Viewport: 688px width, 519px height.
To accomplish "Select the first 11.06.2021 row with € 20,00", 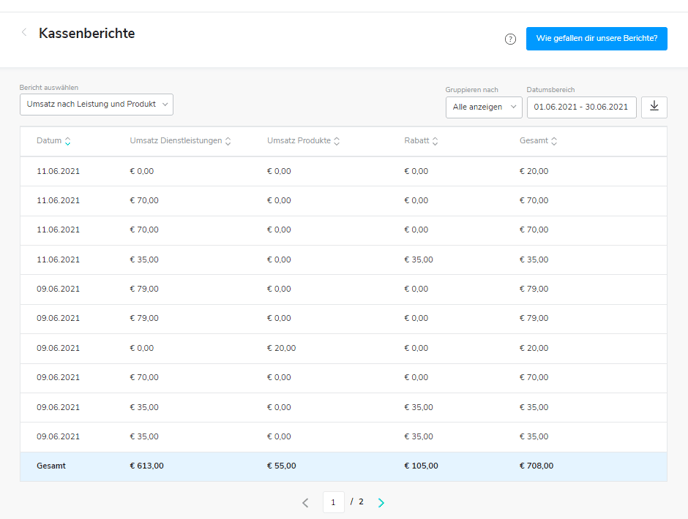I will pos(343,171).
